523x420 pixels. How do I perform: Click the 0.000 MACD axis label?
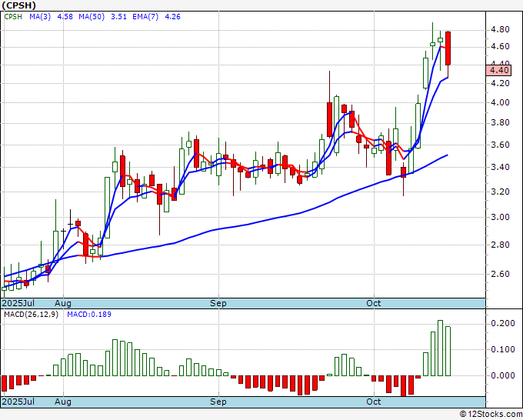coord(503,375)
